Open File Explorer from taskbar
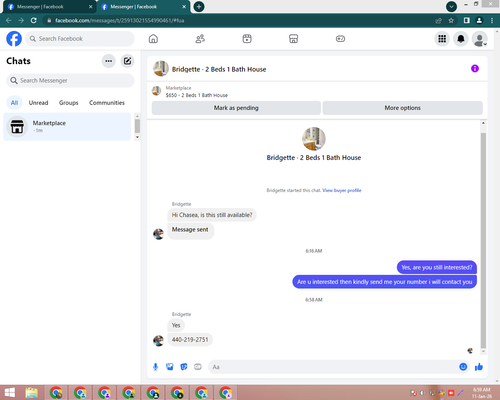Image resolution: width=500 pixels, height=400 pixels. pos(32,393)
